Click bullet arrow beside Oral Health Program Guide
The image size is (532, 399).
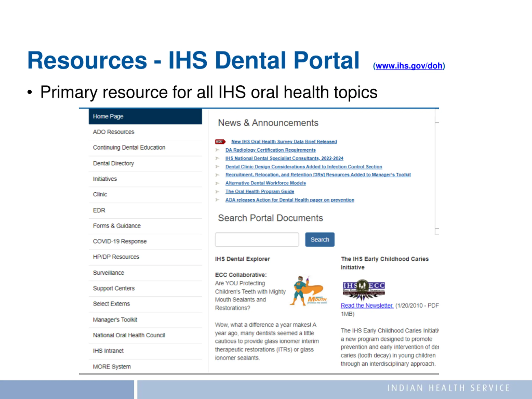tap(217, 192)
